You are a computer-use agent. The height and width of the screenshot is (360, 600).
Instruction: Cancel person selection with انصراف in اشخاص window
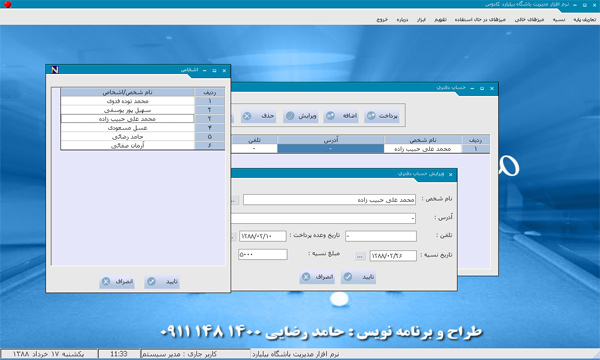117,282
